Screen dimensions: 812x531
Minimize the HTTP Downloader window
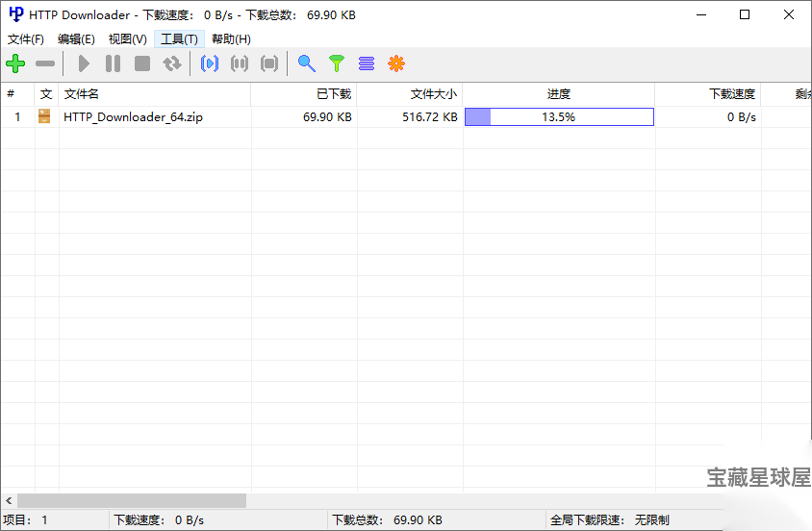(701, 14)
